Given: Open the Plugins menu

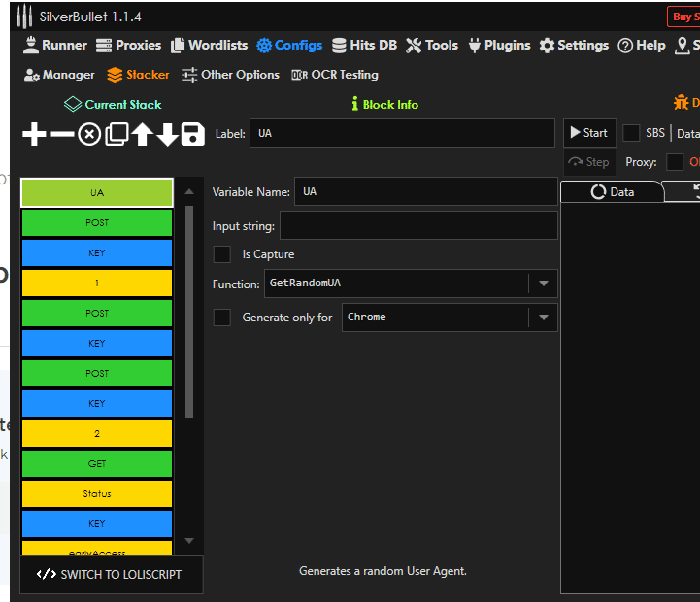Looking at the screenshot, I should [x=499, y=45].
